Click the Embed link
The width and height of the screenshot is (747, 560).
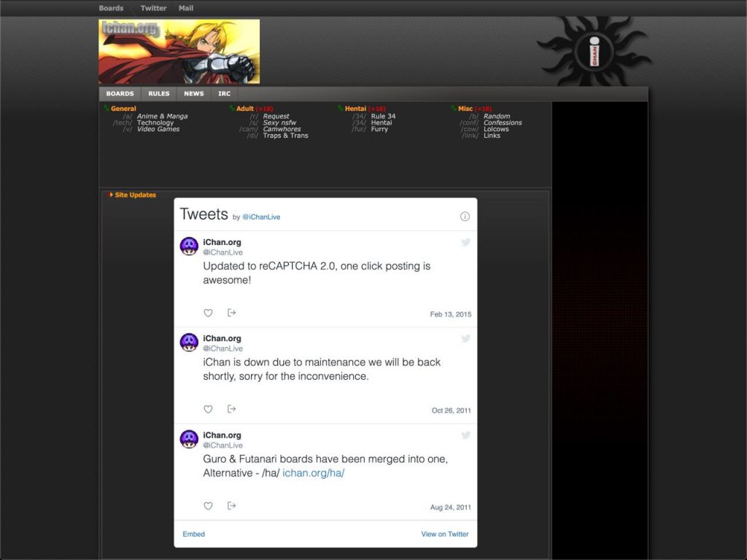pyautogui.click(x=193, y=534)
